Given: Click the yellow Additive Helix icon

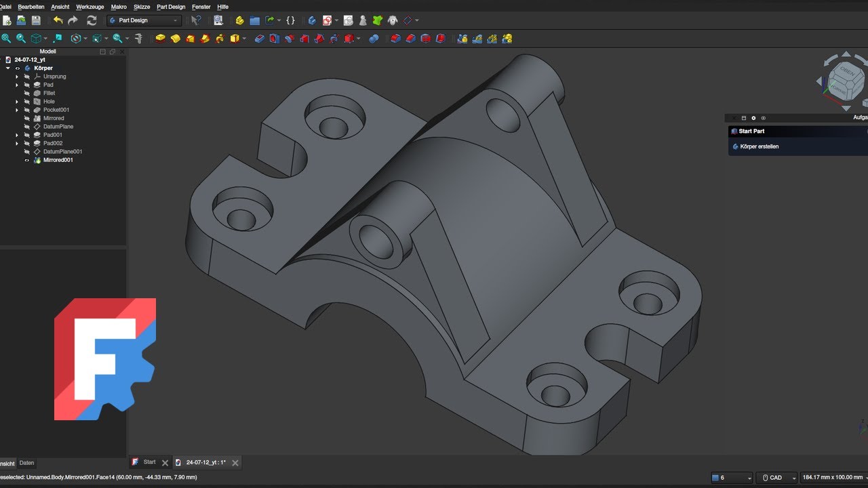Looking at the screenshot, I should point(220,39).
